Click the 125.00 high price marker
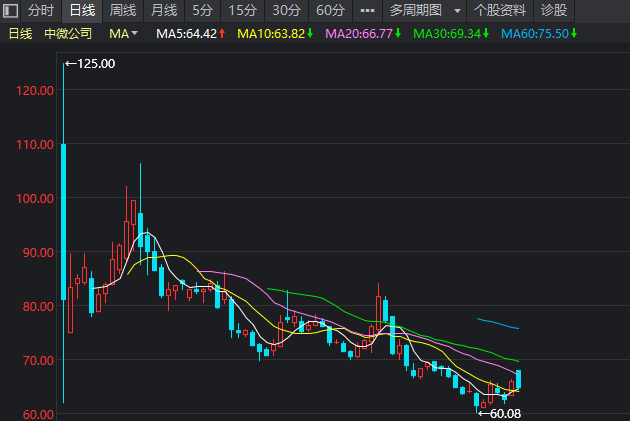This screenshot has height=421, width=630. click(x=90, y=63)
